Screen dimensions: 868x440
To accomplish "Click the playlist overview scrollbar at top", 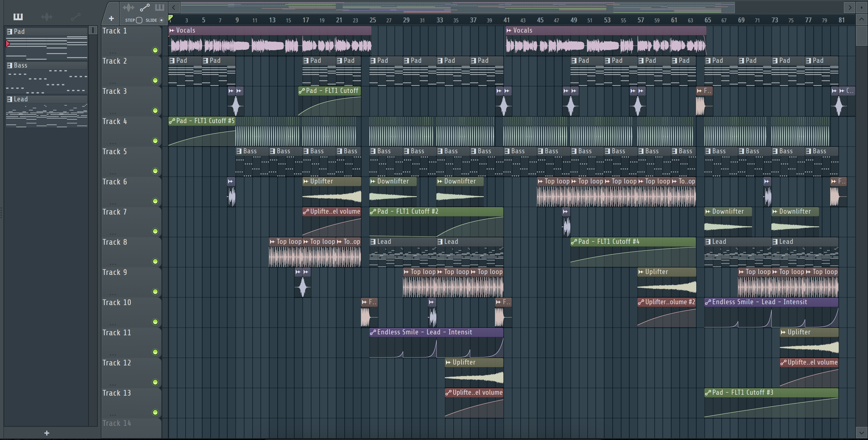I will 457,7.
